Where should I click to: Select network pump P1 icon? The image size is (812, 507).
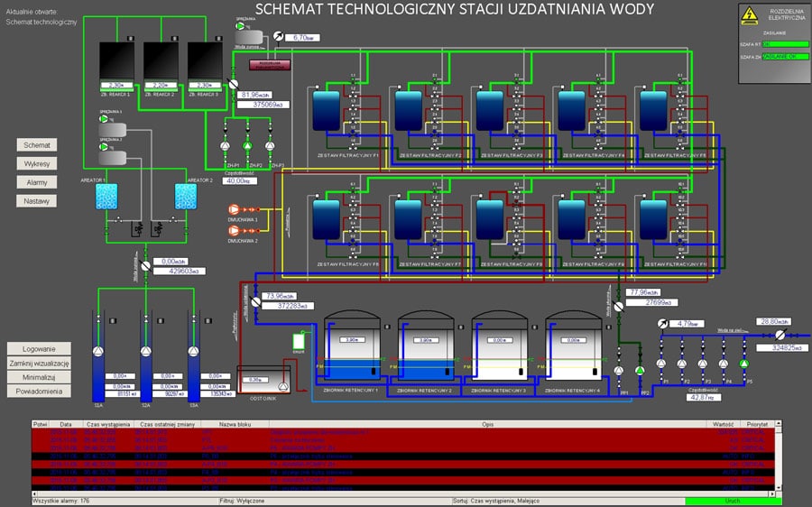tap(661, 364)
